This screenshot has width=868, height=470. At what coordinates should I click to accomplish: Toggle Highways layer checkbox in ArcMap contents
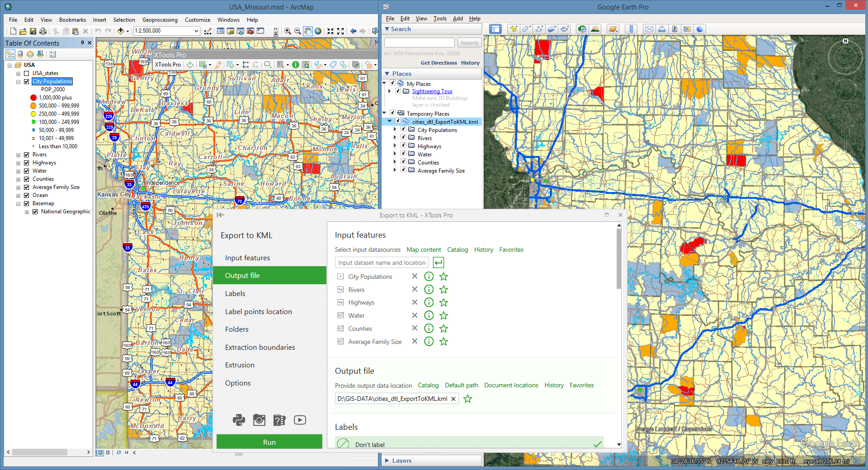click(27, 163)
